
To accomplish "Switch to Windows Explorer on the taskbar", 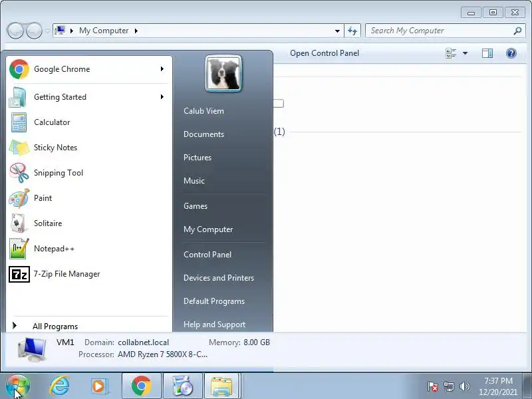I will click(x=221, y=386).
